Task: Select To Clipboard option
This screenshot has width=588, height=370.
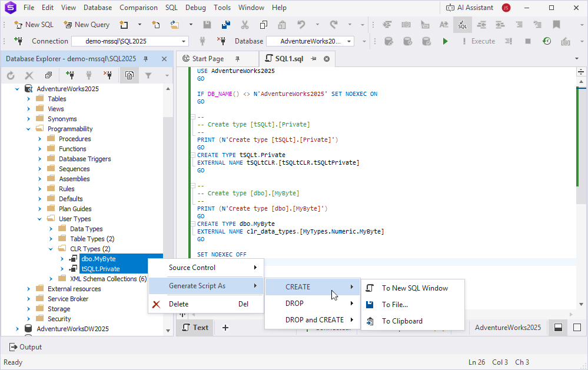Action: 413,321
